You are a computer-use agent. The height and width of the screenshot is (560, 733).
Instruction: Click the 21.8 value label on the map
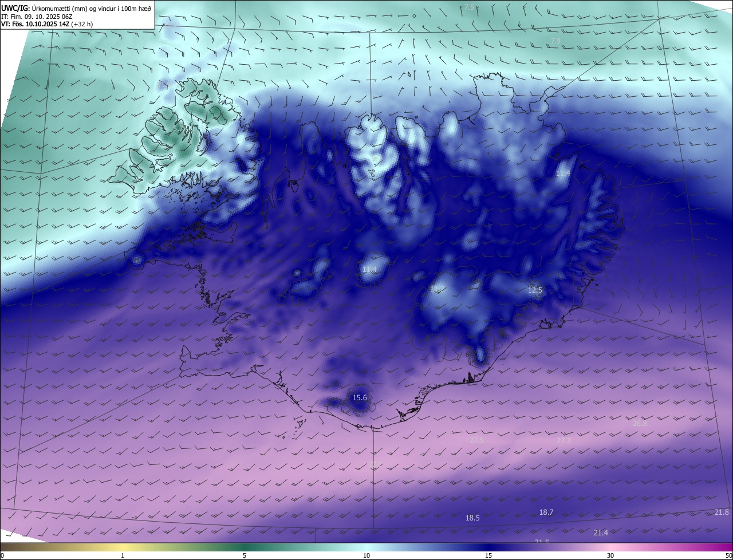[722, 512]
